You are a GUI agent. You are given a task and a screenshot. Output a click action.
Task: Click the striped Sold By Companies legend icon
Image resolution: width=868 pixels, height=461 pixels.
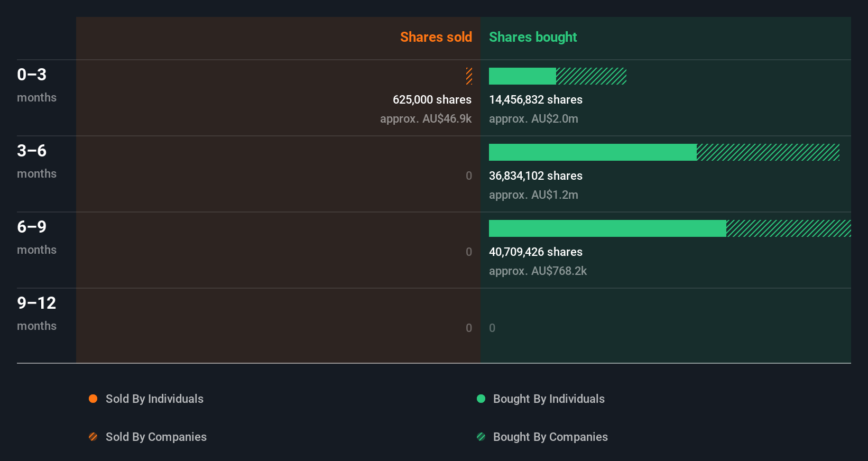(93, 437)
